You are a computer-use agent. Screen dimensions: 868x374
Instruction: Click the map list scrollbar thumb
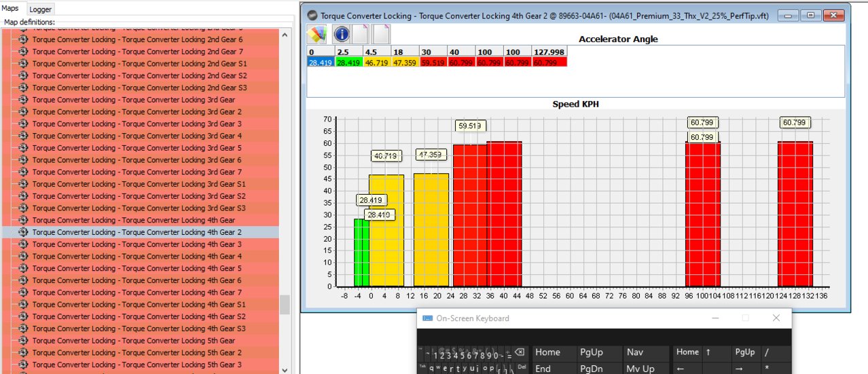pyautogui.click(x=285, y=304)
